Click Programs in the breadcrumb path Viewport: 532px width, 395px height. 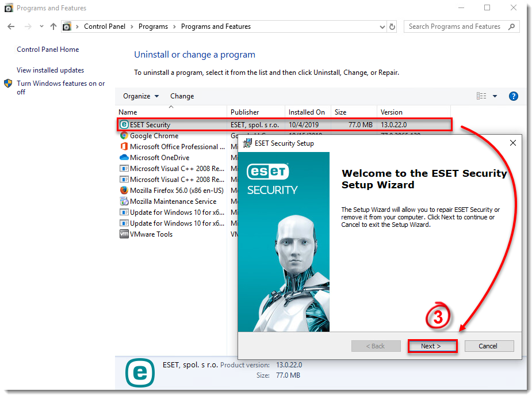(153, 26)
